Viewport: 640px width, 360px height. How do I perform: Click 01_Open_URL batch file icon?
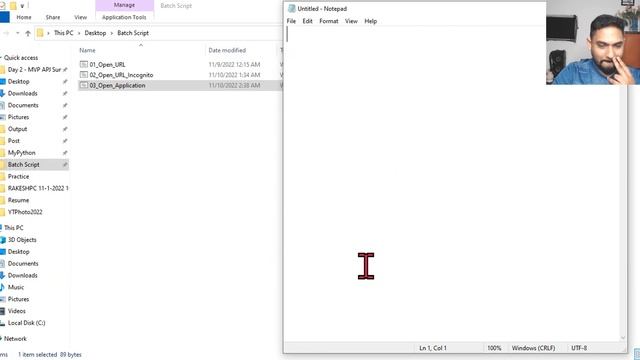(x=84, y=64)
